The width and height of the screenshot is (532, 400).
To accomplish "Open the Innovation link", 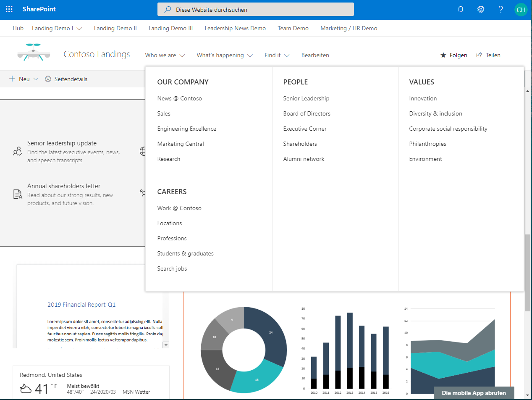I will point(423,98).
